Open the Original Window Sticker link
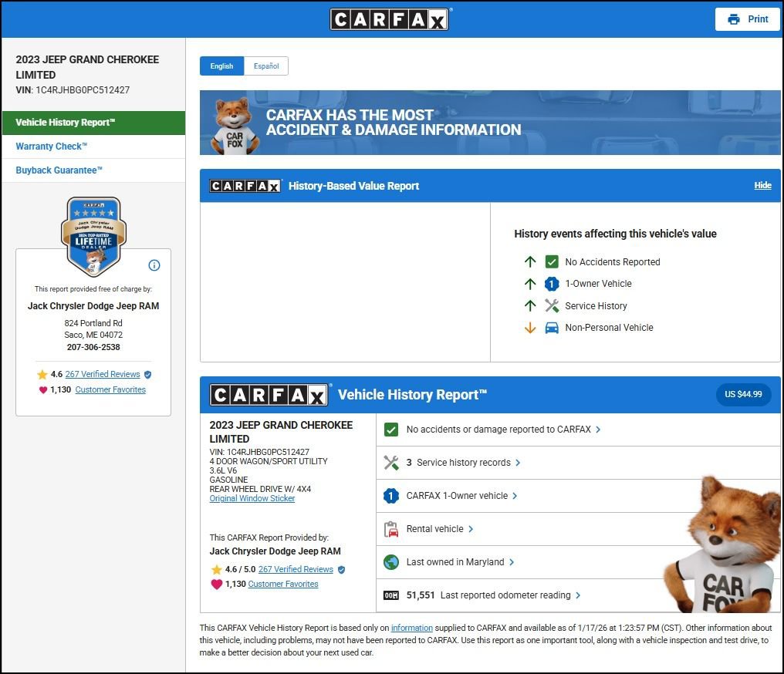The width and height of the screenshot is (784, 674). click(252, 498)
